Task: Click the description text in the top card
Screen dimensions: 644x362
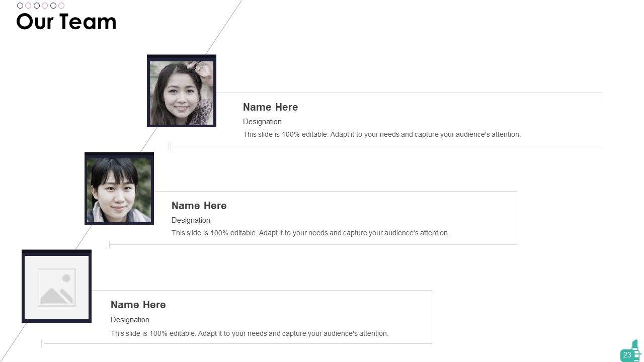Action: coord(381,134)
